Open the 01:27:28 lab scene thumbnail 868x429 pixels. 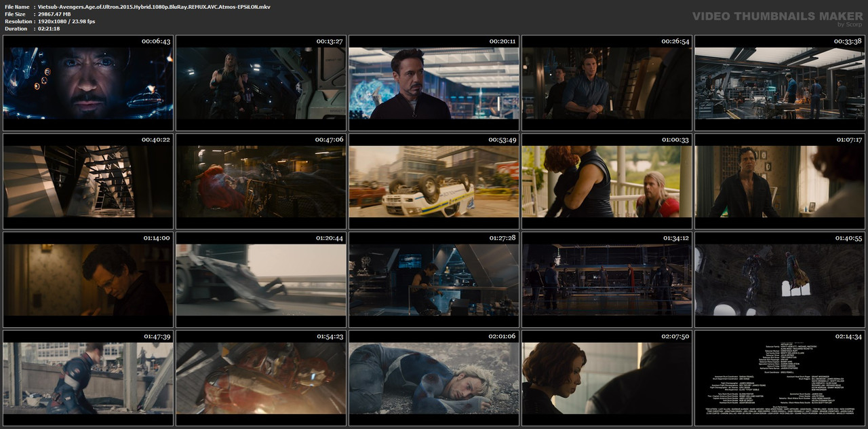click(434, 280)
